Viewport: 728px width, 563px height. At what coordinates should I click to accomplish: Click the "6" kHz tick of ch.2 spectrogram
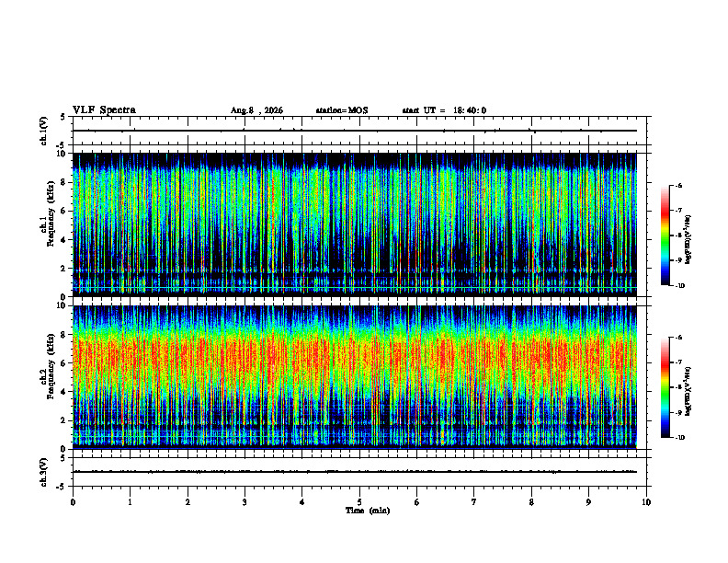(x=64, y=363)
